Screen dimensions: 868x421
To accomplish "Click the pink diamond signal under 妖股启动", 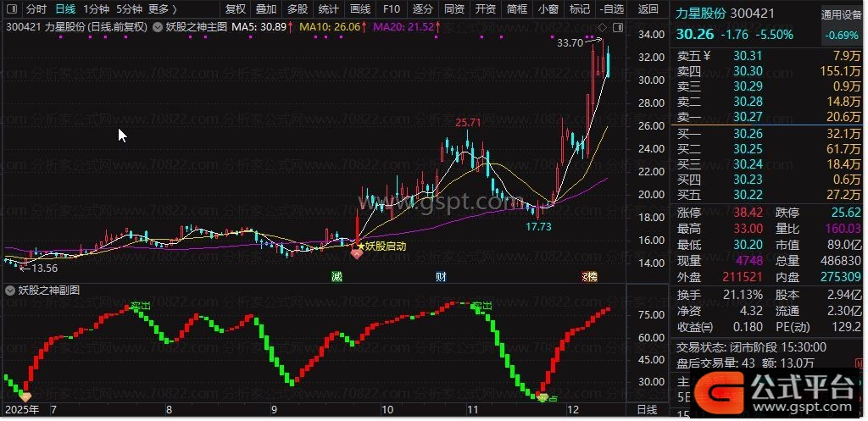I will (357, 253).
